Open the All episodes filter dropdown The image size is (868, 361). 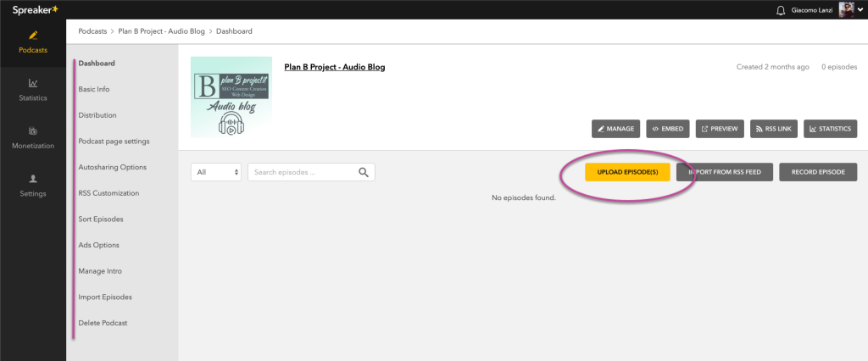pyautogui.click(x=216, y=172)
